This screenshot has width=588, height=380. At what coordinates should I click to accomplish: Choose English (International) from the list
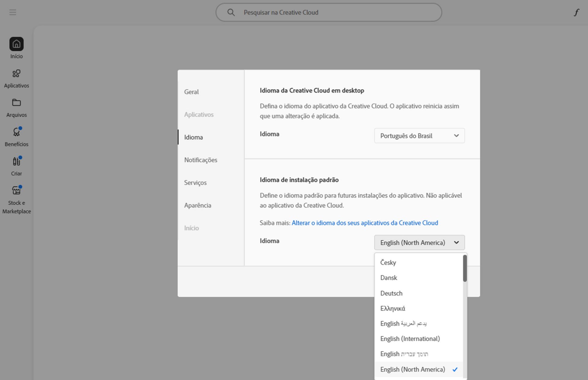point(410,339)
